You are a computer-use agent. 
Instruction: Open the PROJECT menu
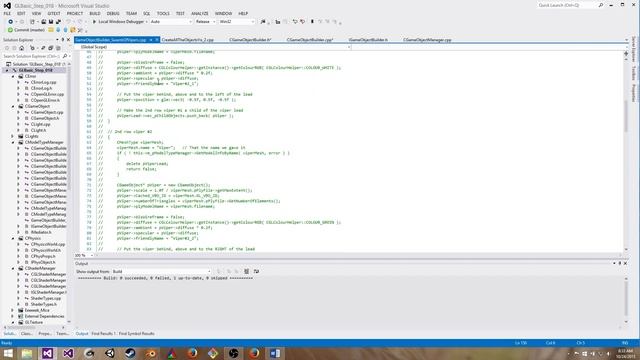click(x=75, y=13)
